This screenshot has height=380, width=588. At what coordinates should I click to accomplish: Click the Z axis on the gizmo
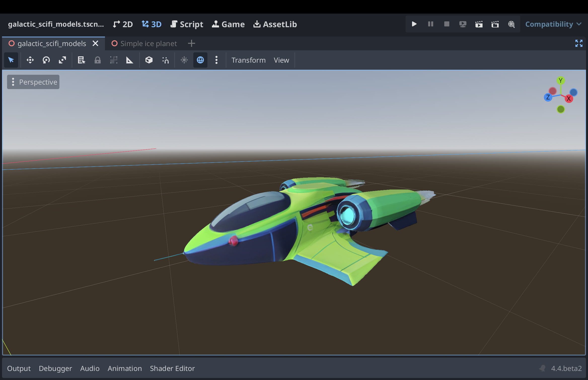548,97
